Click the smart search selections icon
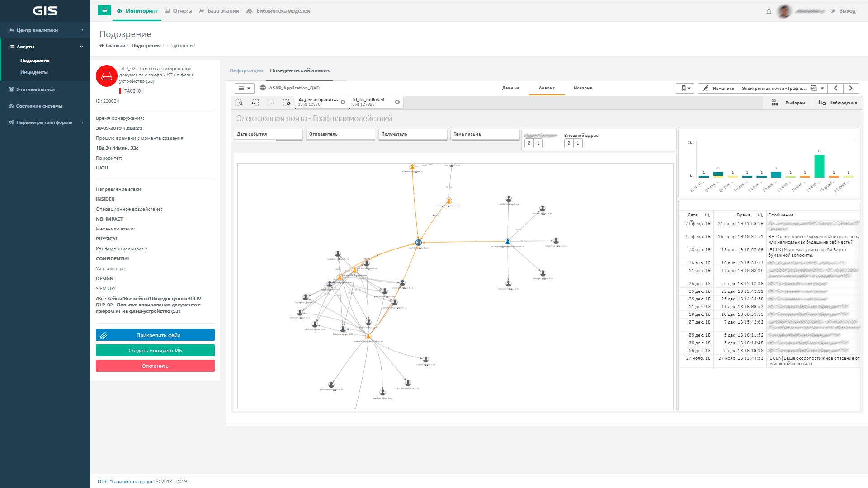Screen dimensions: 868x488 click(239, 103)
